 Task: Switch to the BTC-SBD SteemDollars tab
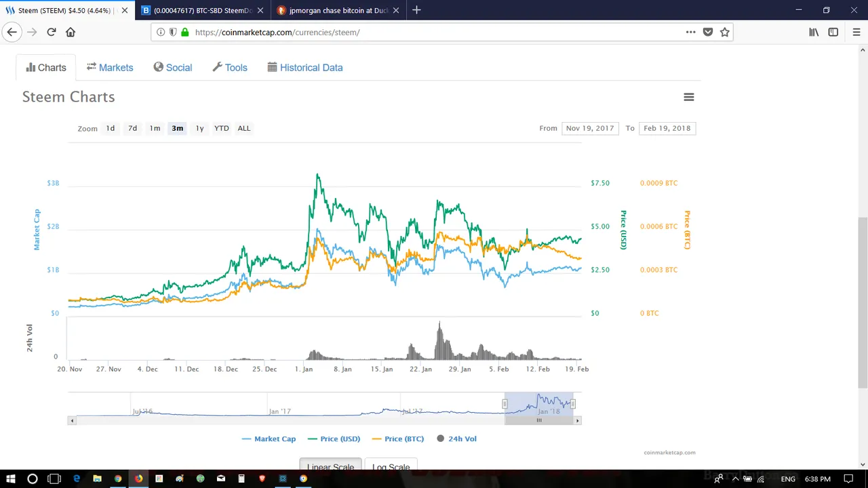coord(203,10)
